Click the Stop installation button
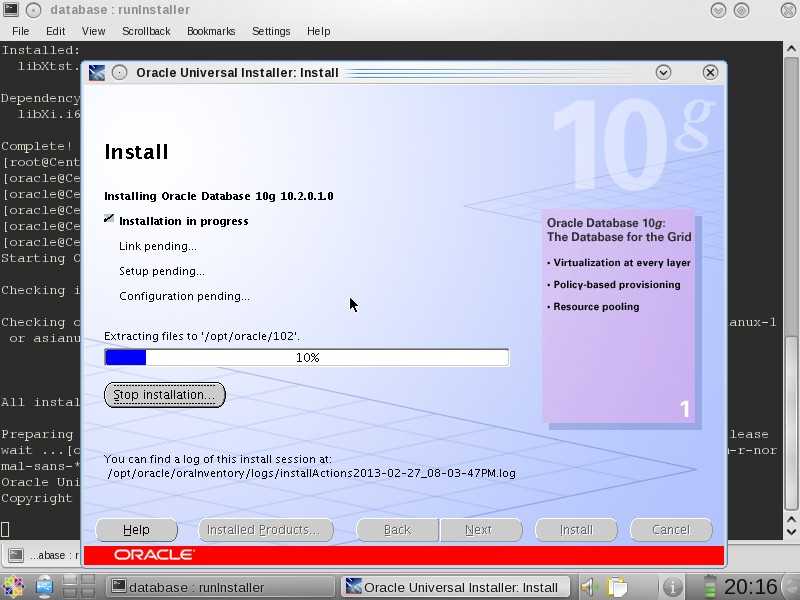This screenshot has height=600, width=800. [164, 395]
